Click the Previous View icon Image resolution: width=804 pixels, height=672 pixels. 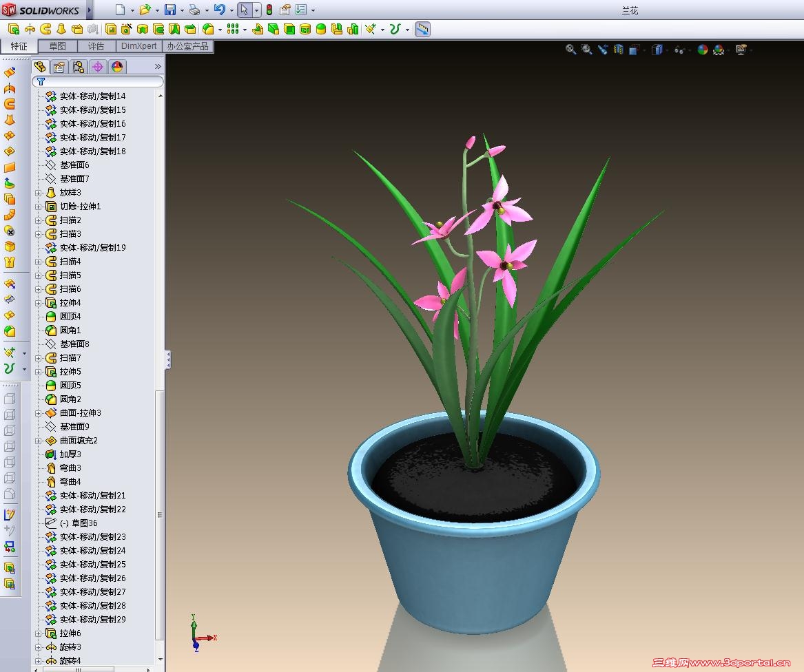pos(603,50)
